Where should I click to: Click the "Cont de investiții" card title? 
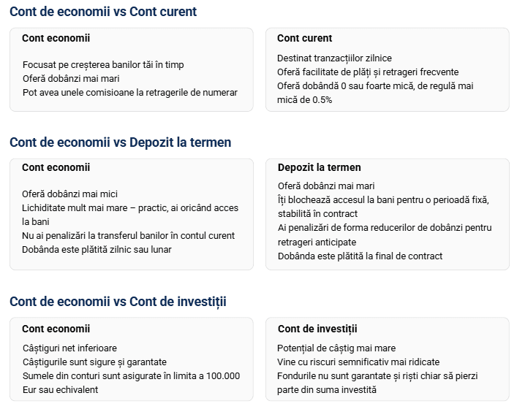pyautogui.click(x=317, y=329)
